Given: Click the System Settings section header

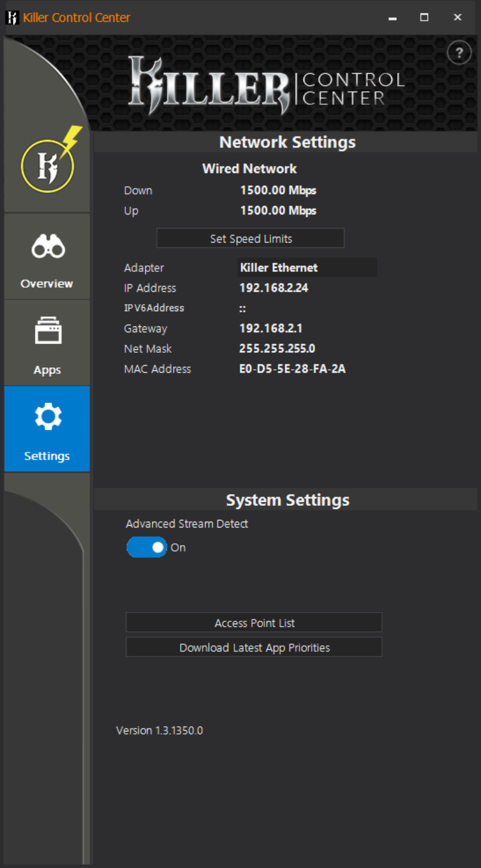Looking at the screenshot, I should [287, 500].
